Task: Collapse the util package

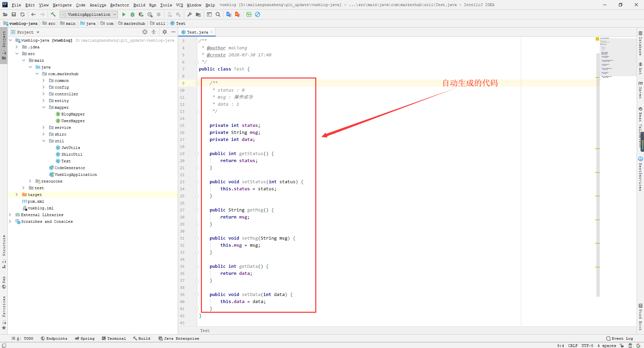Action: 44,141
